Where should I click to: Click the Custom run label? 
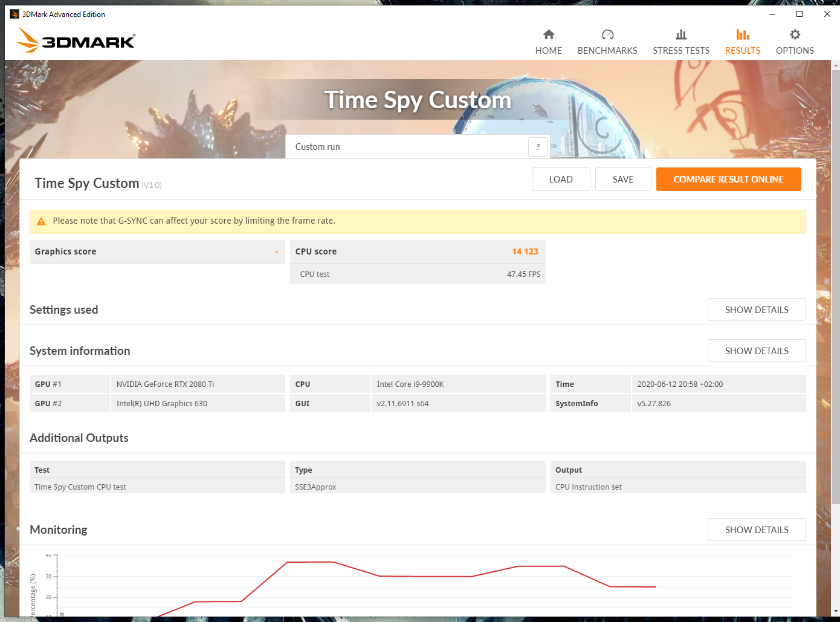(318, 147)
